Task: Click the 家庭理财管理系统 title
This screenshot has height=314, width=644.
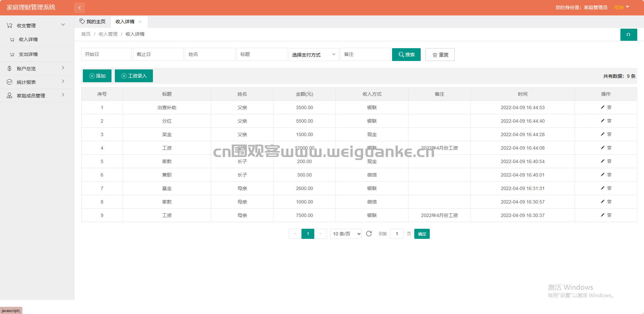Action: [31, 7]
